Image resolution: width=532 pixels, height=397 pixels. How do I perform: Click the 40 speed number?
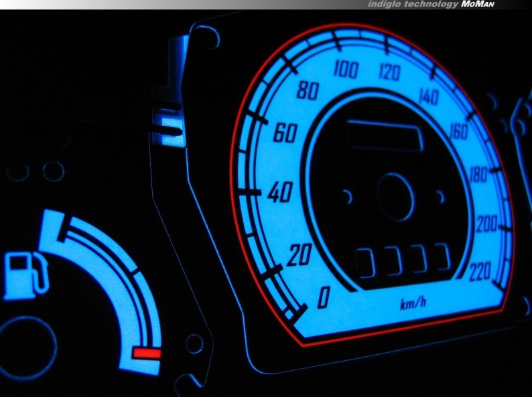[280, 195]
